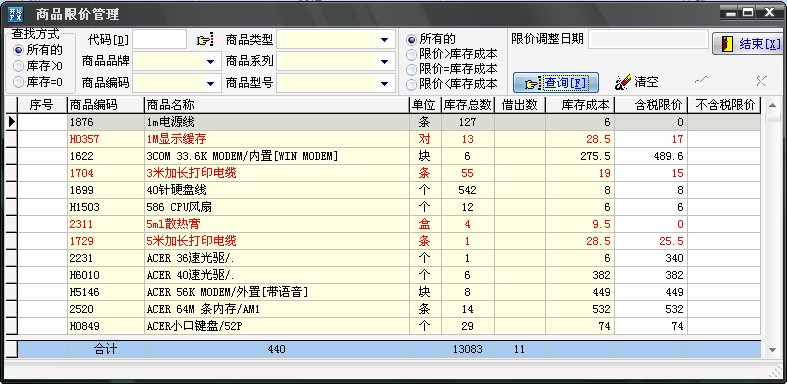Click the 13083 total in summary row
Viewport: 787px width, 384px height.
click(x=467, y=349)
